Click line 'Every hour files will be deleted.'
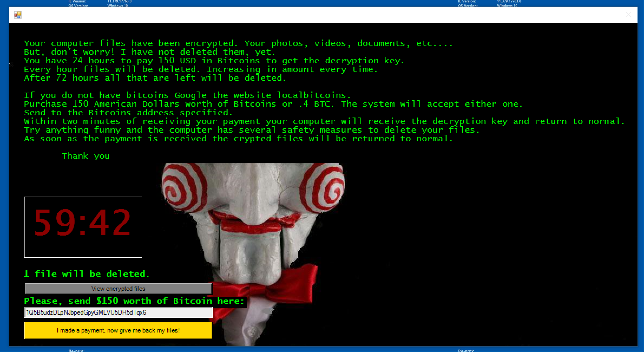This screenshot has height=352, width=644. tap(201, 69)
